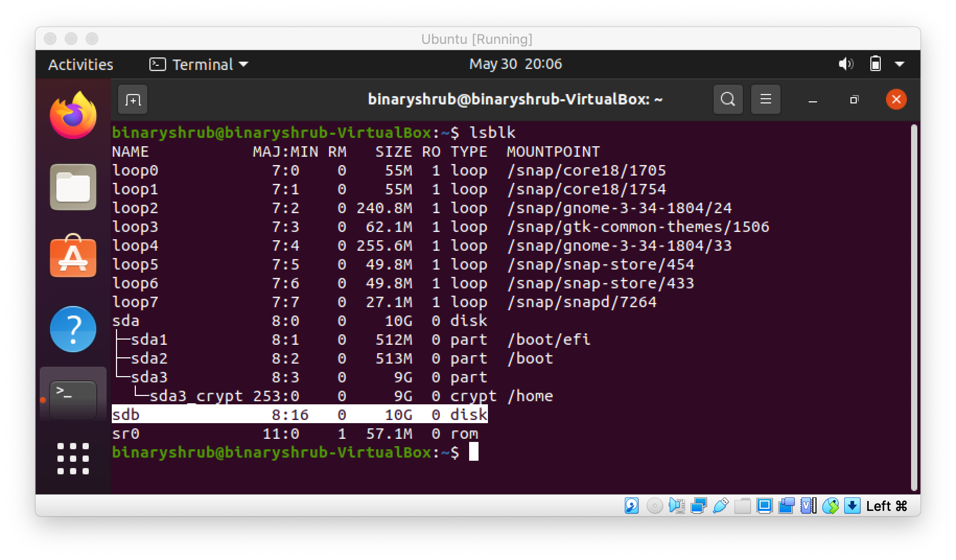This screenshot has height=560, width=956.
Task: Click VirtualBox audio indicator
Action: [677, 506]
